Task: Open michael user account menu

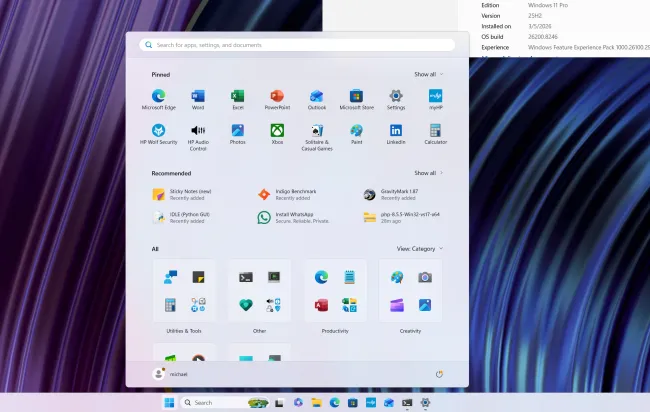Action: [170, 374]
